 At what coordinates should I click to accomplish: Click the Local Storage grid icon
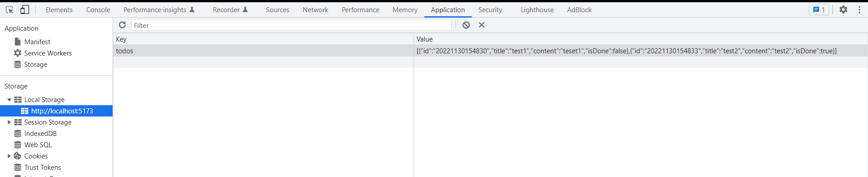18,100
